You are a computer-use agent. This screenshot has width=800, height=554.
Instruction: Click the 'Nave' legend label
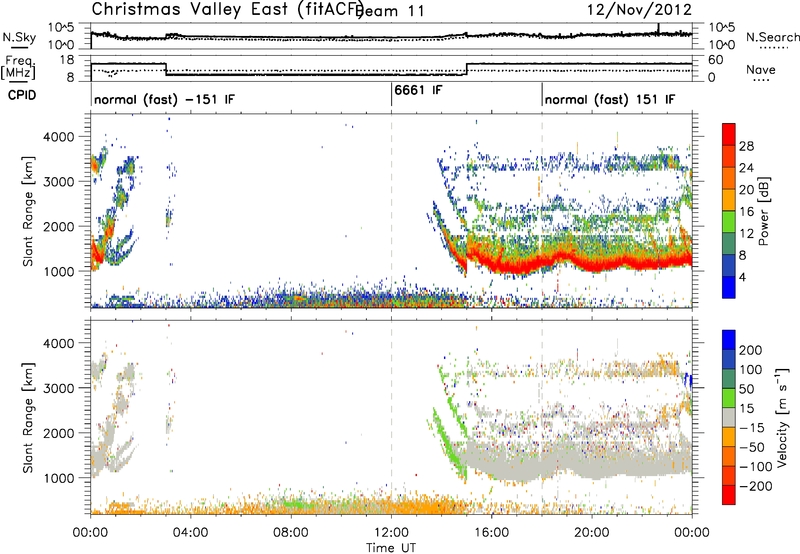(x=761, y=69)
